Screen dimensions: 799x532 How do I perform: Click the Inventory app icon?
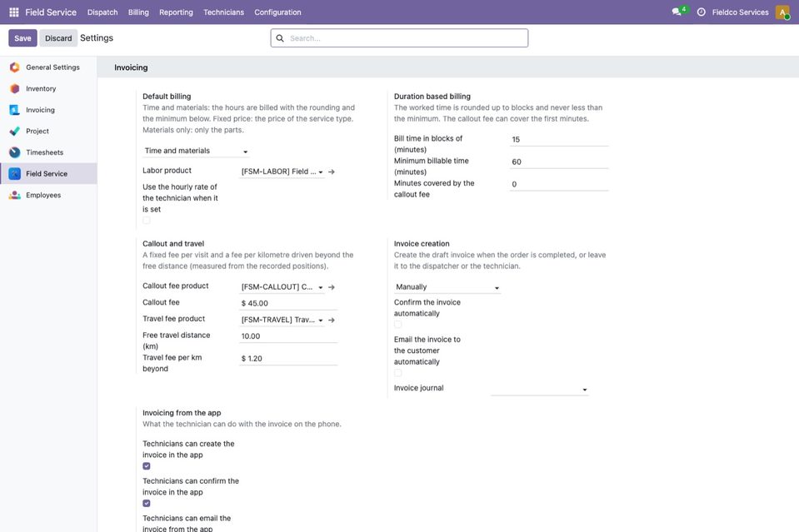click(x=15, y=88)
